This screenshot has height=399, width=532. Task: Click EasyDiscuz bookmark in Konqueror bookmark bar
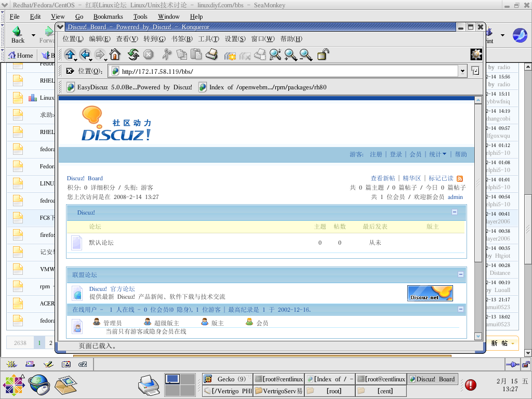(x=129, y=87)
